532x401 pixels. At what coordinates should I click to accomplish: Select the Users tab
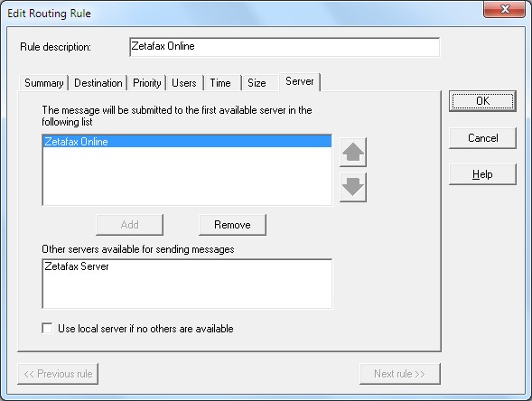[x=184, y=83]
